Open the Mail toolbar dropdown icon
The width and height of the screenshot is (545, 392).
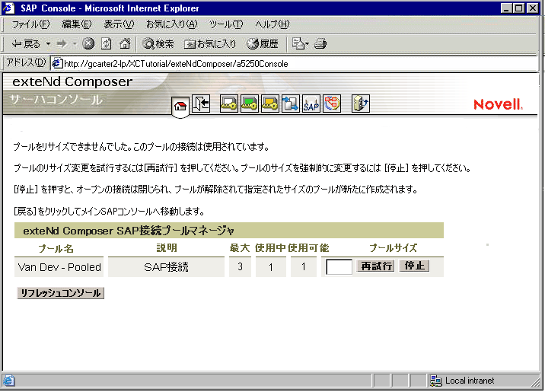pos(301,44)
